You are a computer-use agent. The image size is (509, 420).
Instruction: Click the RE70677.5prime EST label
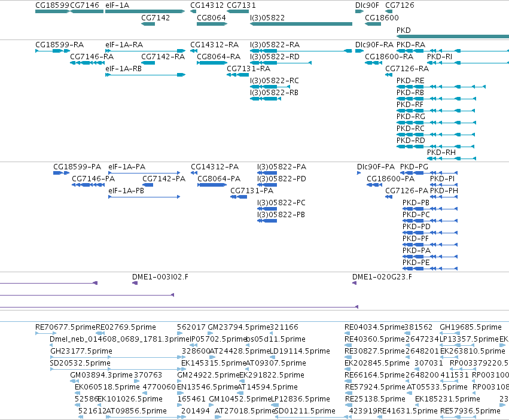click(66, 327)
